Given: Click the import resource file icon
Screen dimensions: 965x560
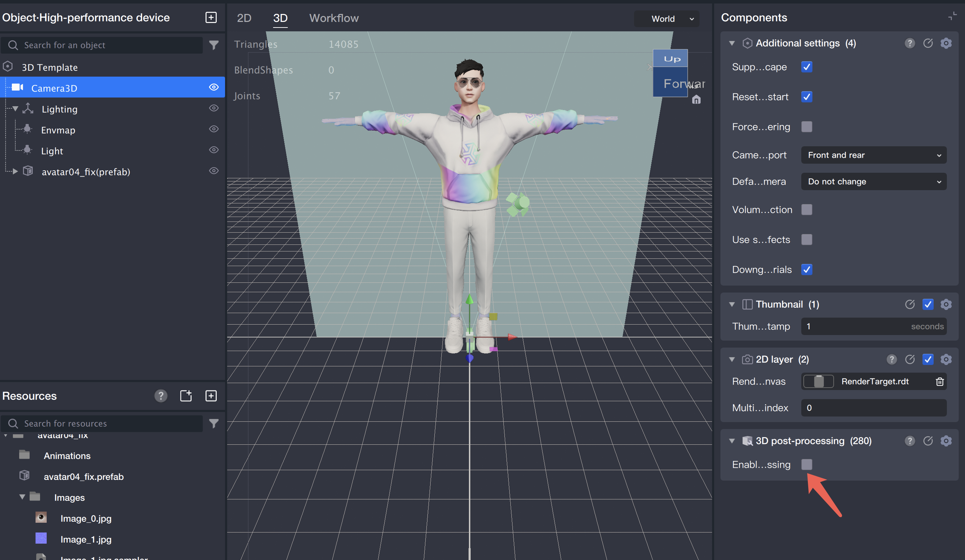Looking at the screenshot, I should (x=186, y=396).
